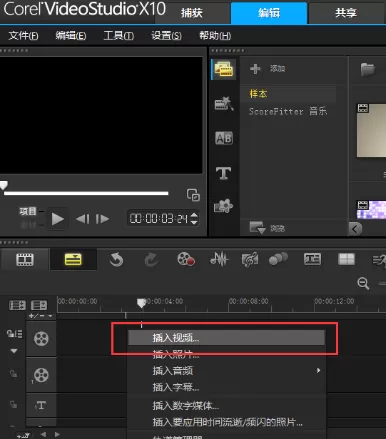
Task: Click the 浏览 (Browse) button
Action: point(267,228)
